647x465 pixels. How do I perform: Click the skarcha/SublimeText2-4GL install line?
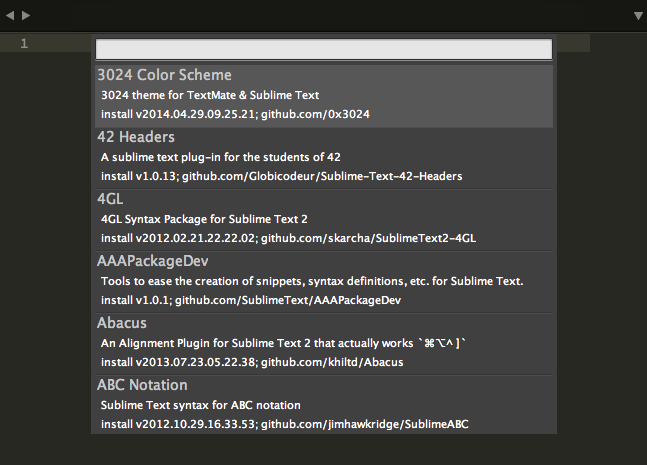[x=288, y=238]
